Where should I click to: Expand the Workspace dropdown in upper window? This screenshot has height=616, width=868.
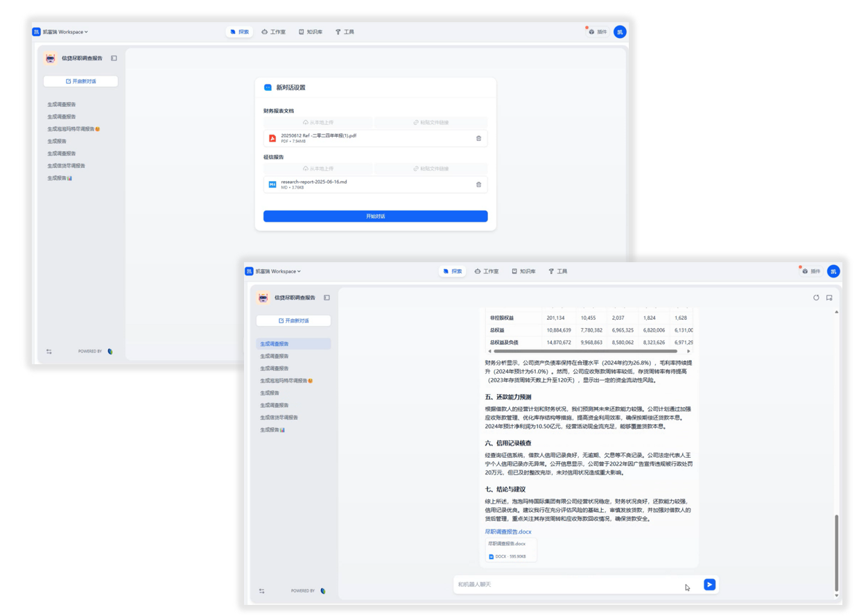coord(64,32)
